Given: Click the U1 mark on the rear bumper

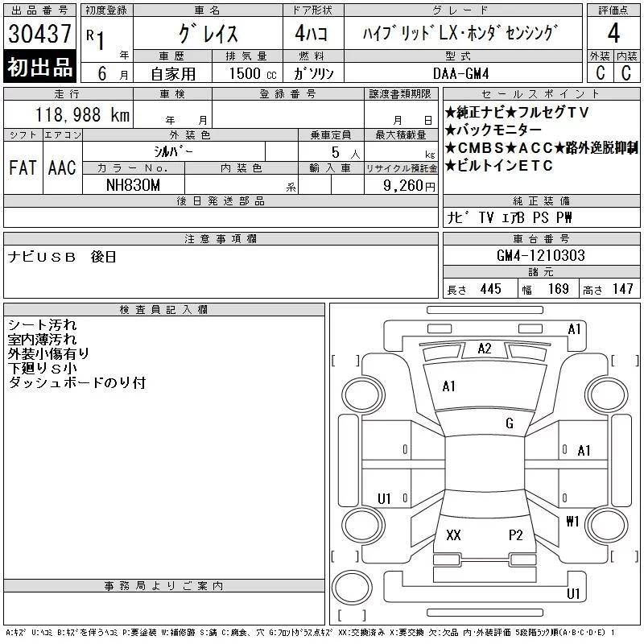Looking at the screenshot, I should [573, 593].
